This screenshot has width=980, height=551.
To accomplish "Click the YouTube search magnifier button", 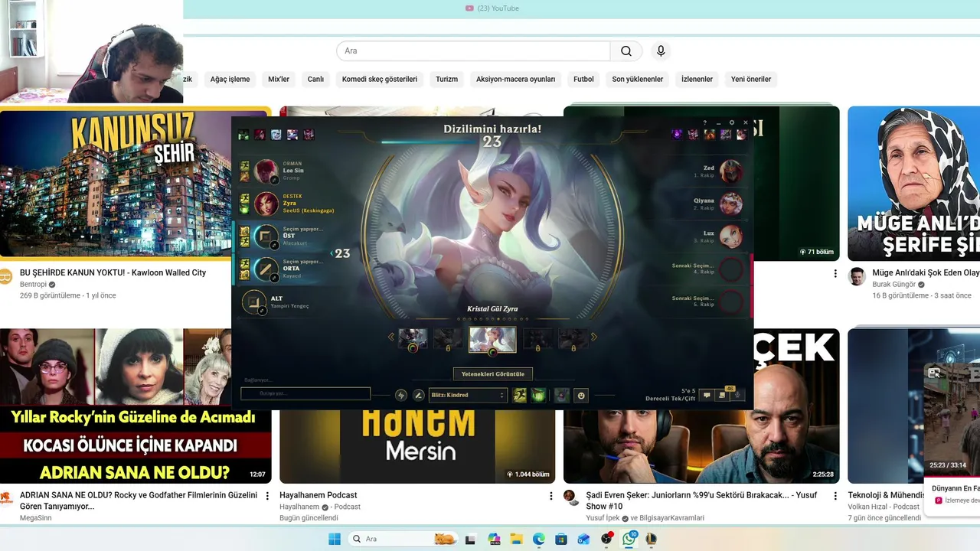I will 626,51.
